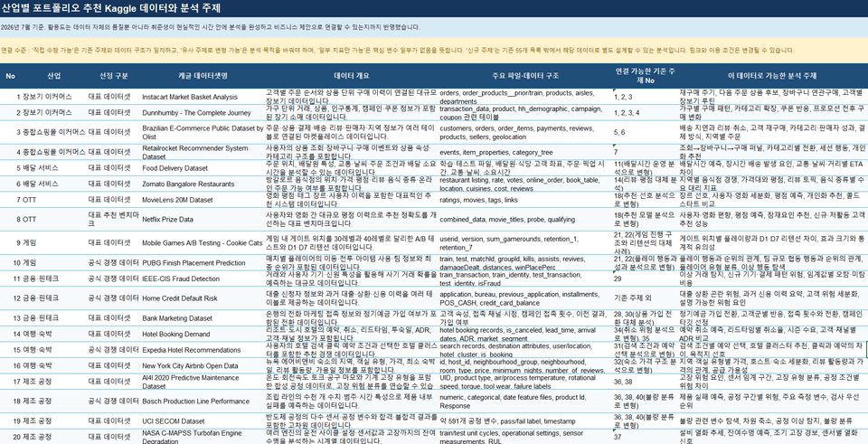
Task: Click 'ratings, movies, tags, links' cell
Action: tap(479, 201)
